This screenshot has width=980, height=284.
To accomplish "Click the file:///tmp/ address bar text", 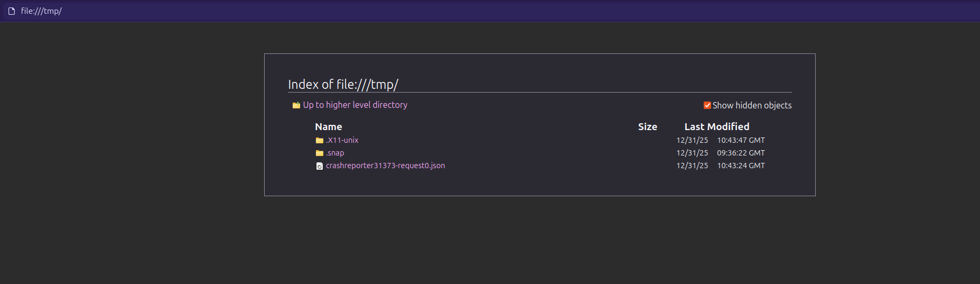I will coord(41,11).
